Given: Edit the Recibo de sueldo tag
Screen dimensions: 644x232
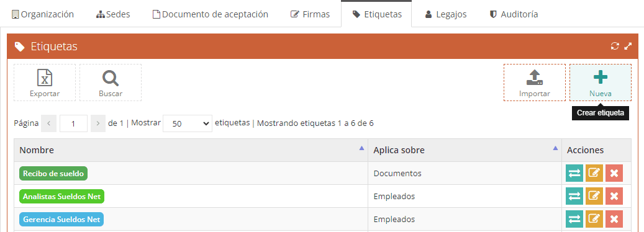Looking at the screenshot, I should point(594,174).
